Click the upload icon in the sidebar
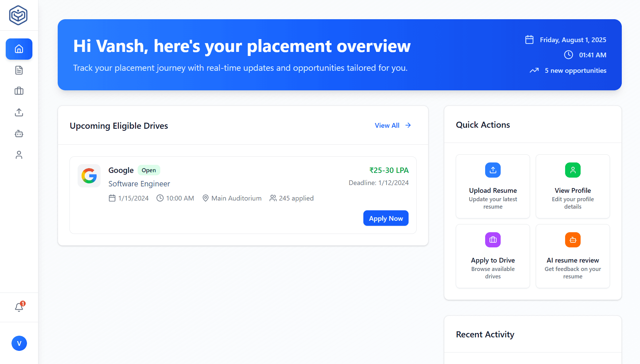 (x=19, y=112)
